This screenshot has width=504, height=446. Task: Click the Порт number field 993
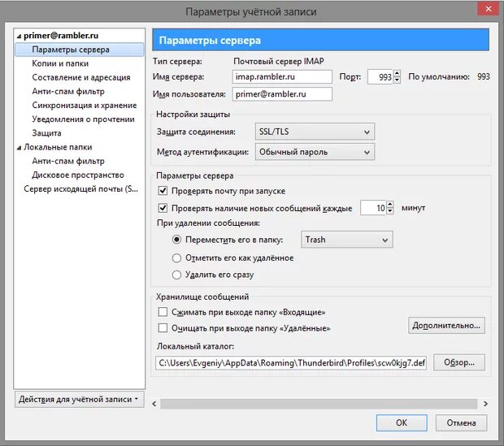[380, 77]
